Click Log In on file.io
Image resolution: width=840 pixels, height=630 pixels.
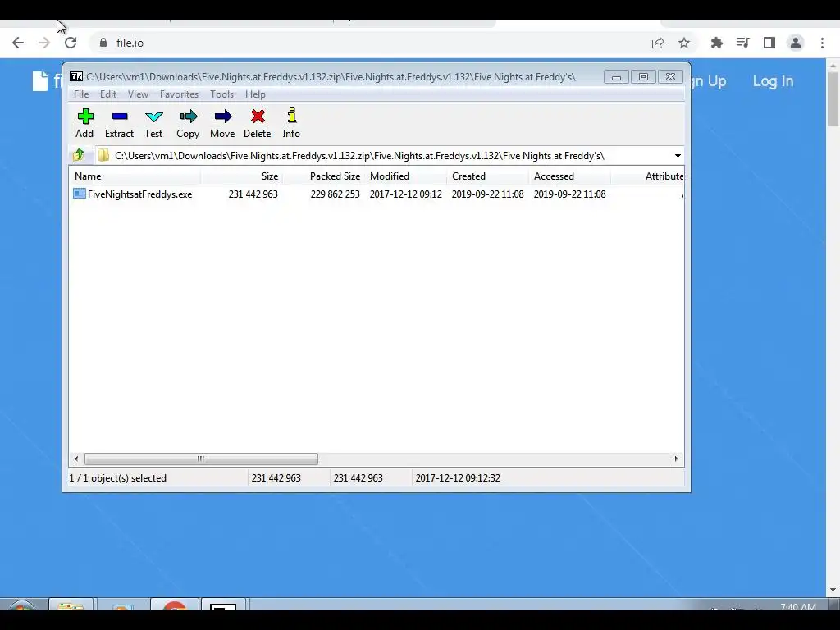[773, 81]
